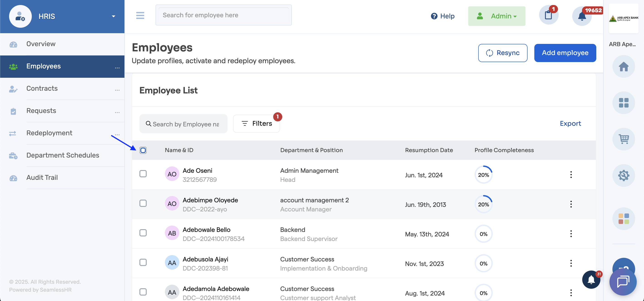Open Department Schedules in the sidebar

pyautogui.click(x=62, y=155)
